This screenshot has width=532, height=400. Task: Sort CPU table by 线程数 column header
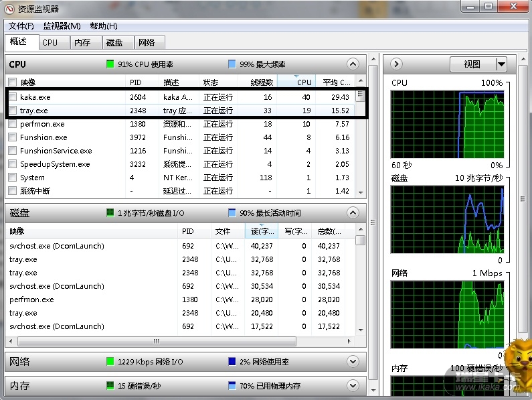point(258,82)
